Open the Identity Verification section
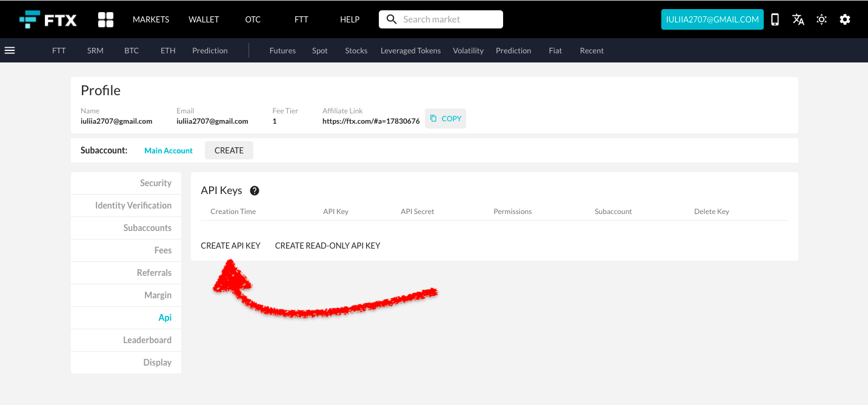This screenshot has width=868, height=405. (x=133, y=205)
